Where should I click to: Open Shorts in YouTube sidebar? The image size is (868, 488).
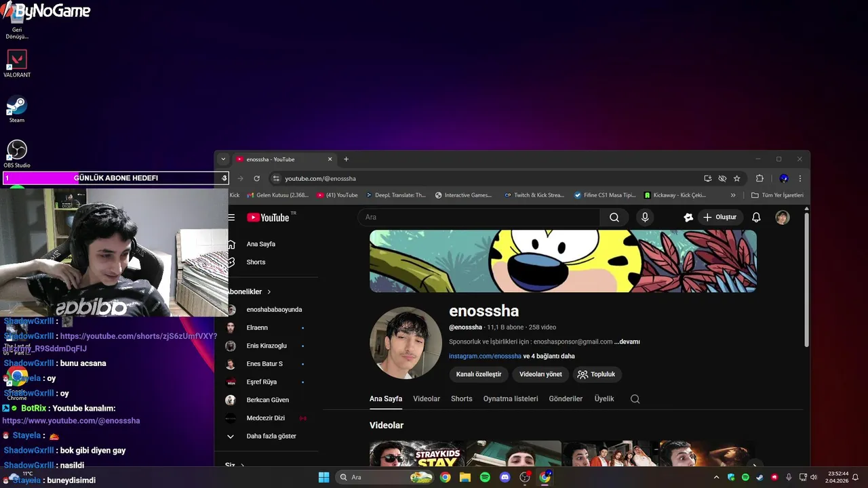pyautogui.click(x=256, y=262)
